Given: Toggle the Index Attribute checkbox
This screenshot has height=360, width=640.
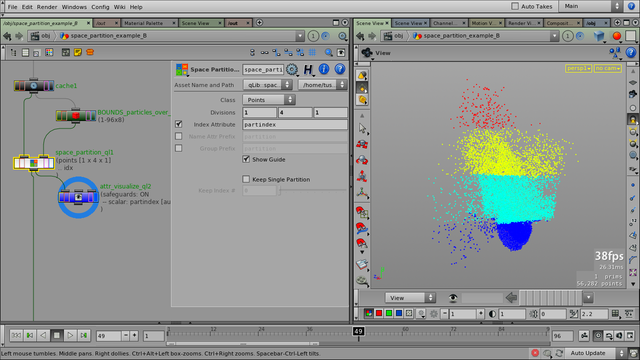Looking at the screenshot, I should [178, 124].
